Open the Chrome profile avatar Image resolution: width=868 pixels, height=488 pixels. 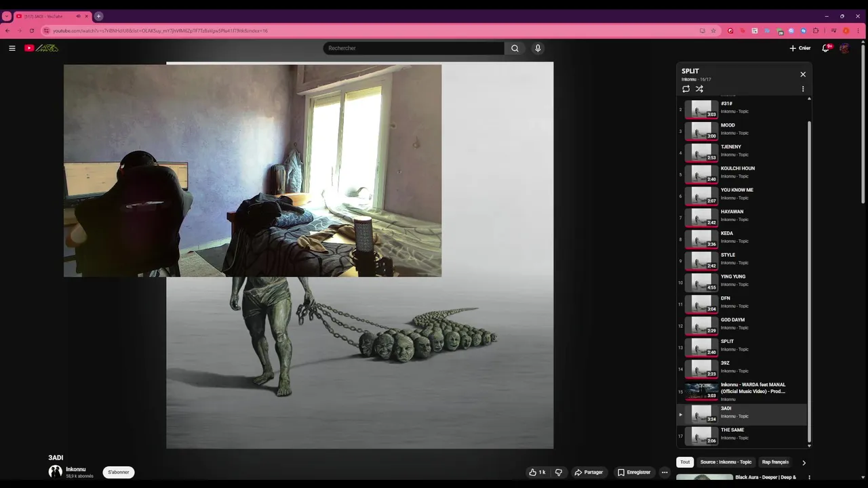(846, 30)
